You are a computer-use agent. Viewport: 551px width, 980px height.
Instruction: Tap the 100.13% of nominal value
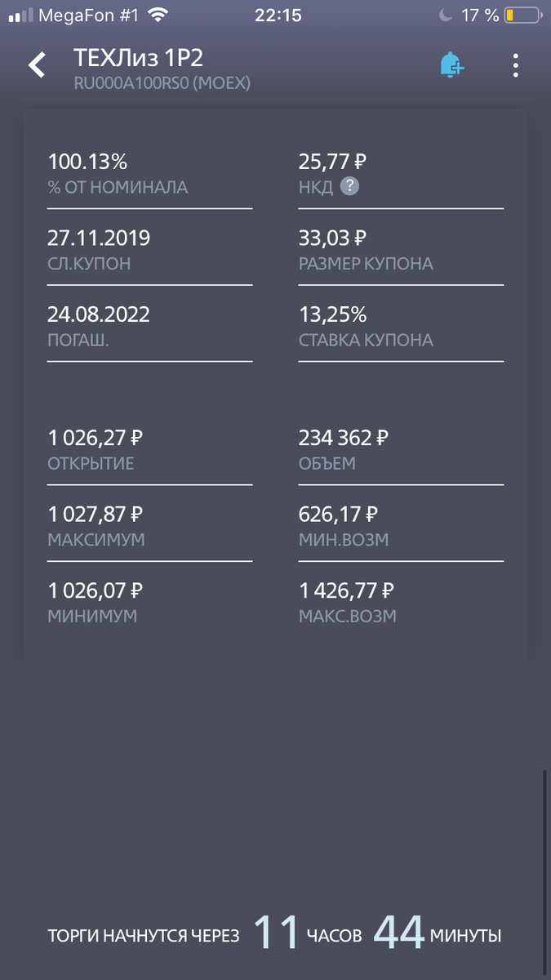pos(87,162)
